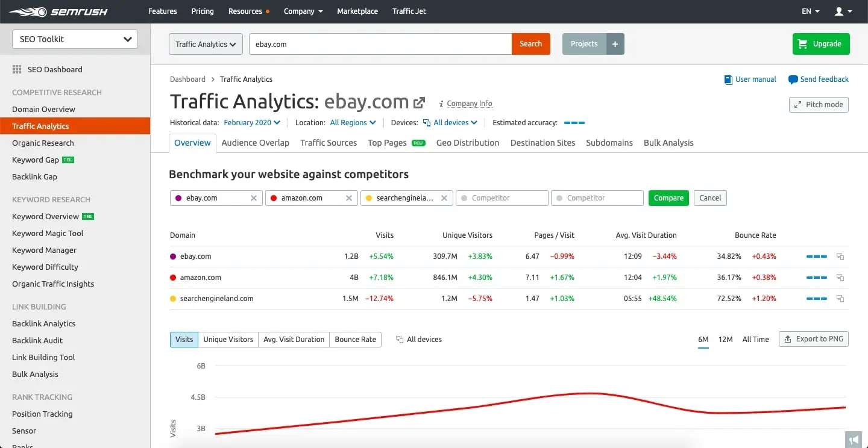Screen dimensions: 868x448
Task: Open the All Regions location dropdown
Action: (353, 123)
